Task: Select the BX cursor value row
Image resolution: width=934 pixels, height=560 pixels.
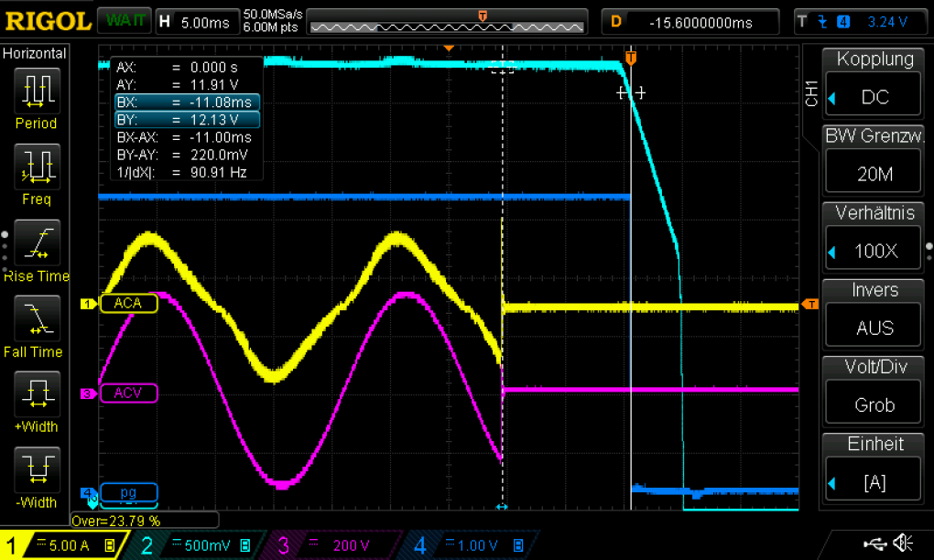Action: coord(187,102)
